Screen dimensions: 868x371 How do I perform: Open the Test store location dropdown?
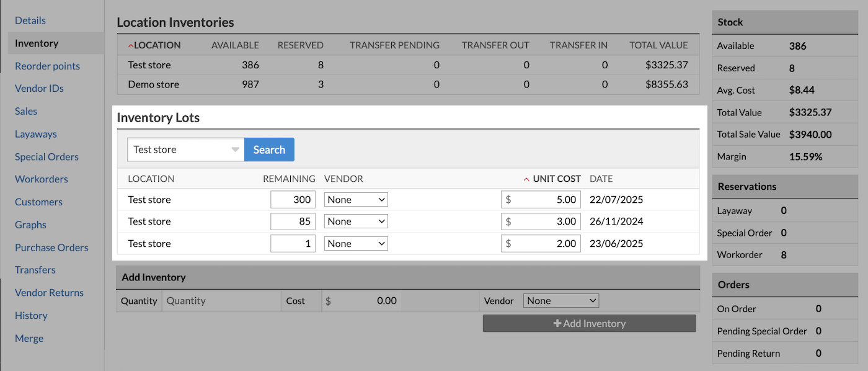click(186, 150)
